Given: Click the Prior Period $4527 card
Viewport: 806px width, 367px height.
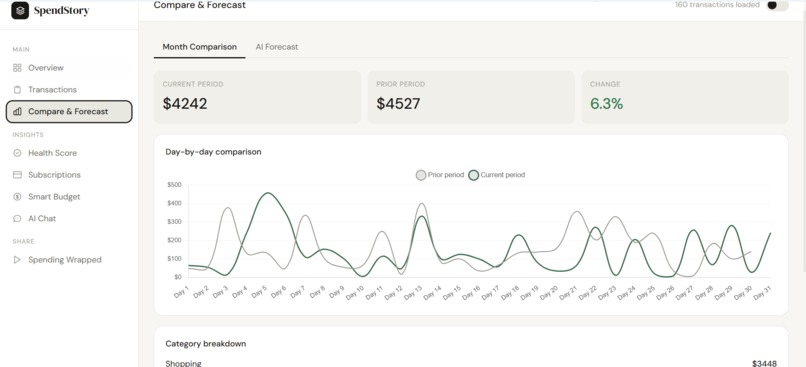Looking at the screenshot, I should 471,97.
